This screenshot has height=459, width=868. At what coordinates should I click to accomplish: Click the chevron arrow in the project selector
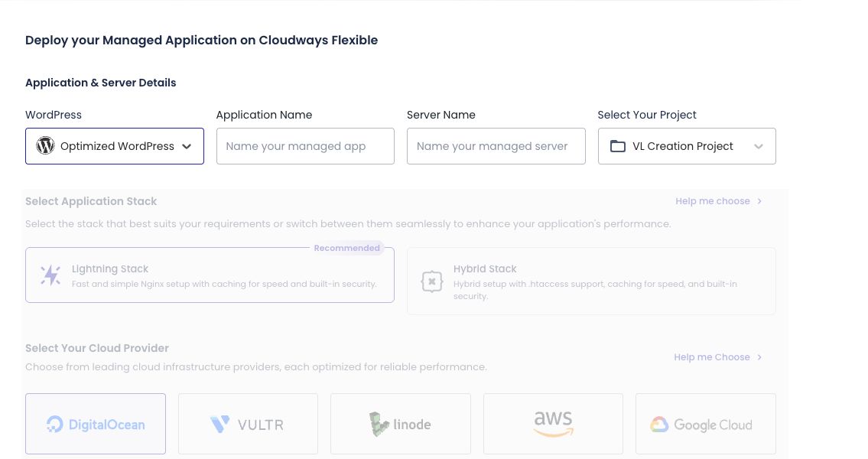(759, 147)
